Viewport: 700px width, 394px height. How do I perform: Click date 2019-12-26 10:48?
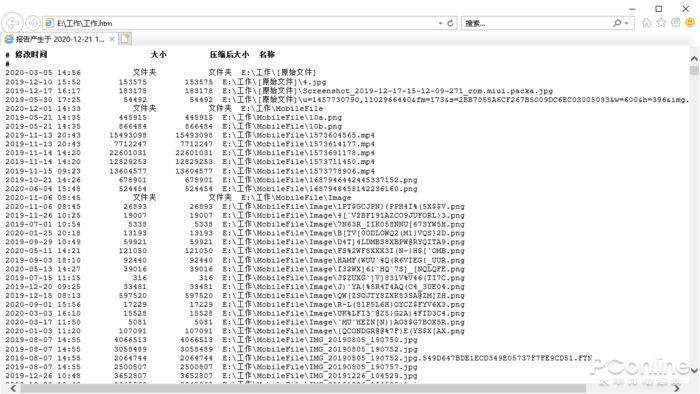point(43,376)
